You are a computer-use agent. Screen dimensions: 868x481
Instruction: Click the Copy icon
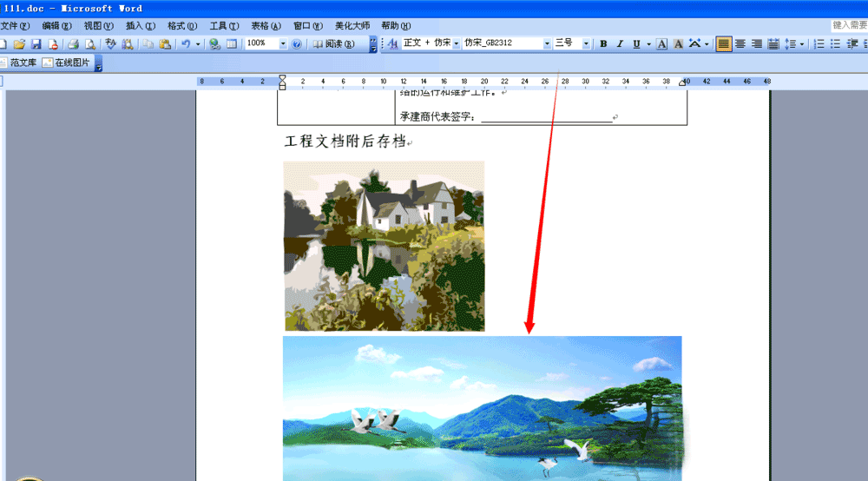click(x=148, y=43)
